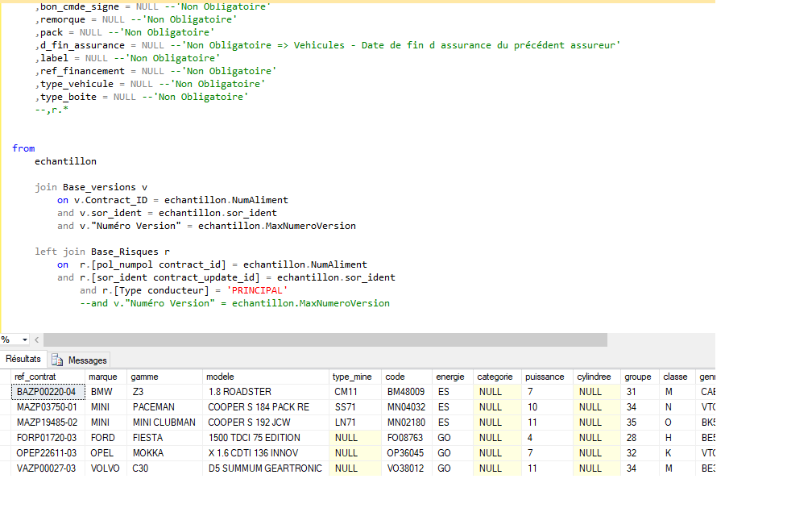Click 'Base_Risques' in the left join clause
Image resolution: width=812 pixels, height=508 pixels.
[x=125, y=252]
